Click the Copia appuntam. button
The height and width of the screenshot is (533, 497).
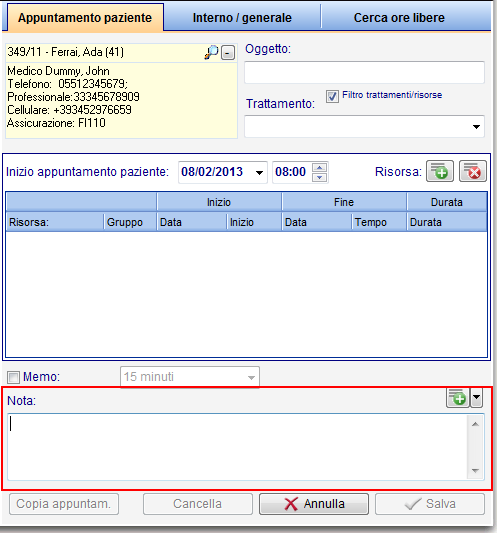64,504
